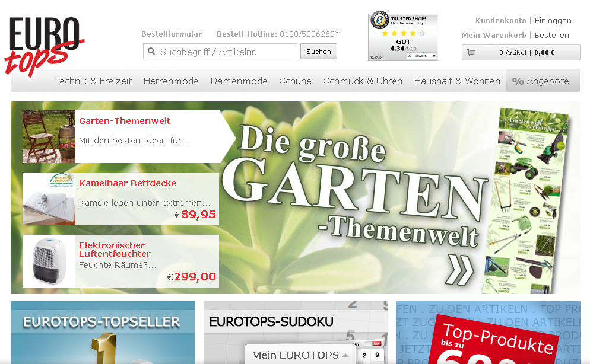The width and height of the screenshot is (590, 364).
Task: Click the shopping cart icon
Action: coord(471,53)
